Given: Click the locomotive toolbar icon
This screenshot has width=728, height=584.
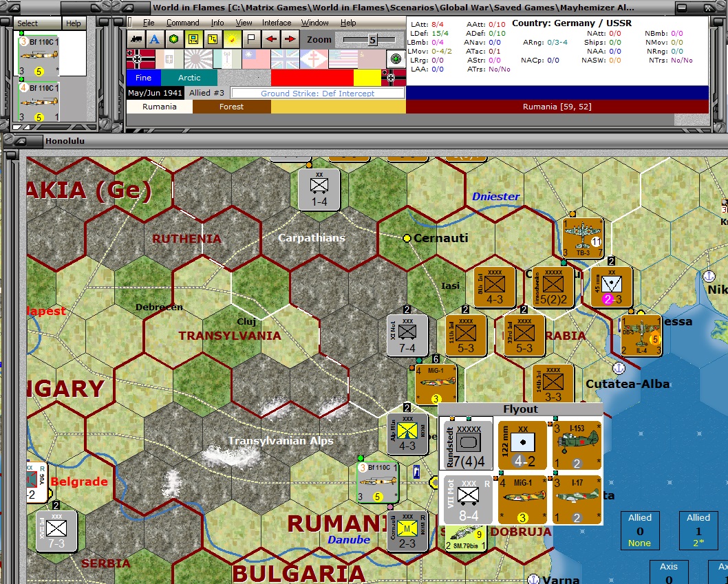Looking at the screenshot, I should coord(136,39).
